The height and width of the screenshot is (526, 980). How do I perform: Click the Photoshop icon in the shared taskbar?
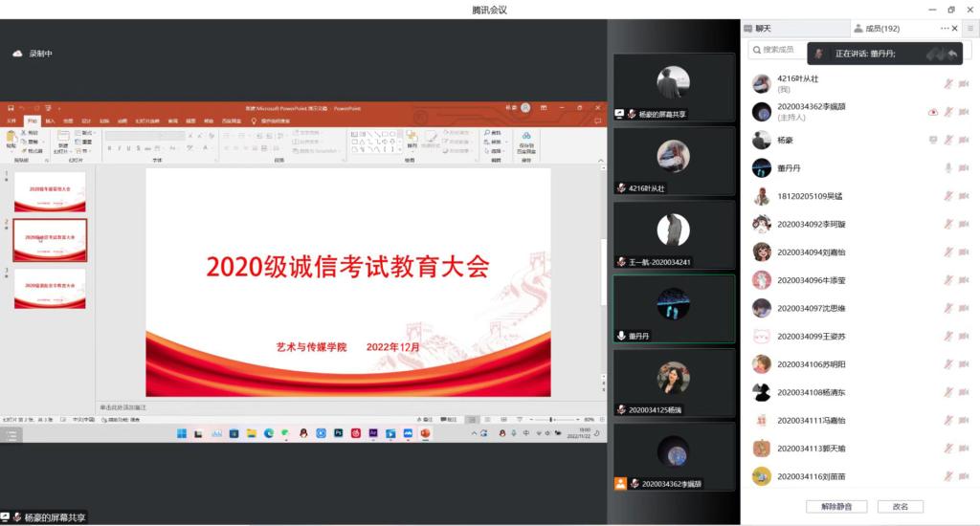pyautogui.click(x=338, y=433)
